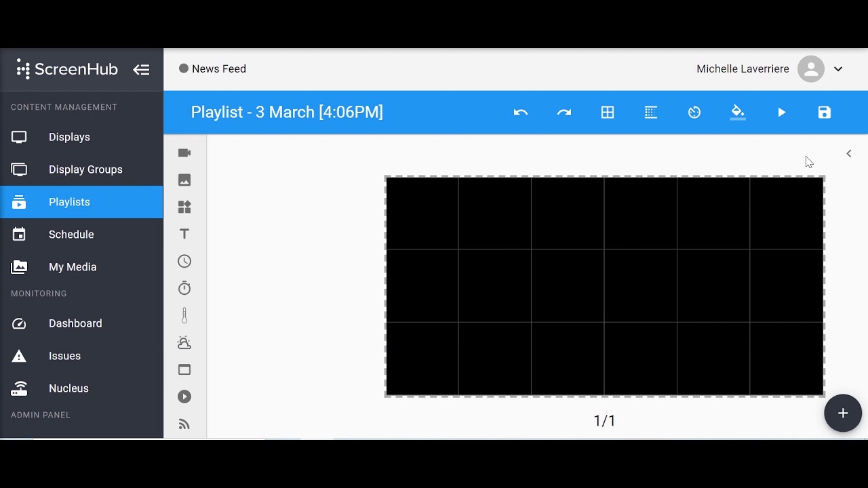Screen dimensions: 868x488
Task: Click the Schedule calendar icon
Action: pos(19,235)
